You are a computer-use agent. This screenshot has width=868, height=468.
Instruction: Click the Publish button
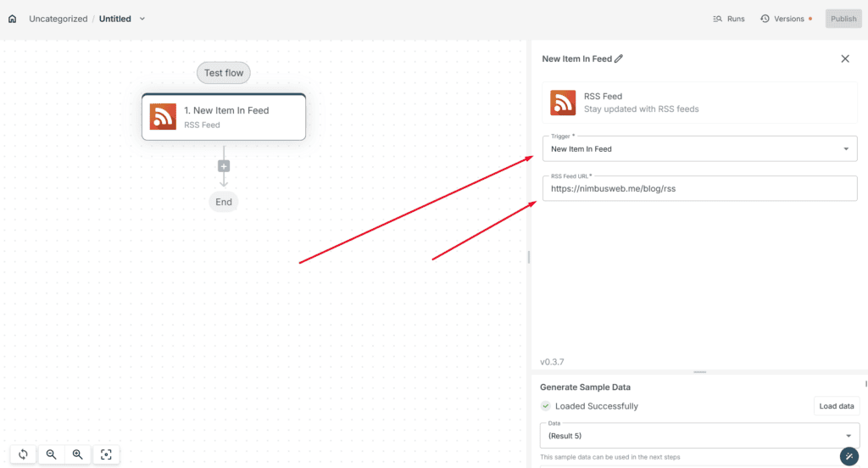[x=843, y=19]
